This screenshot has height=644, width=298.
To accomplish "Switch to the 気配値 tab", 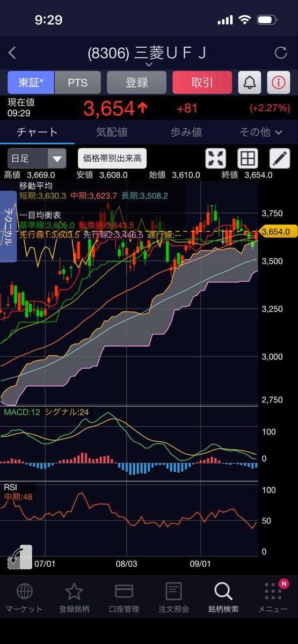I will pos(111,131).
